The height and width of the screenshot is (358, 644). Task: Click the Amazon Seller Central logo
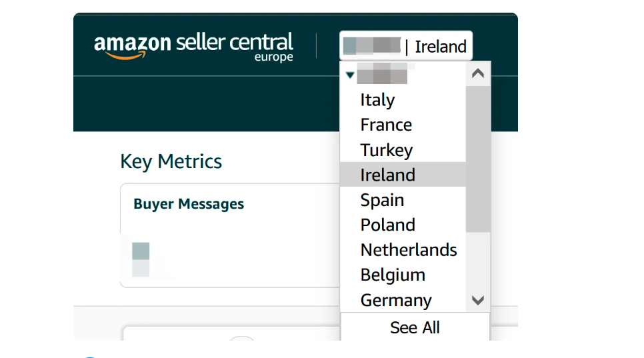tap(193, 47)
